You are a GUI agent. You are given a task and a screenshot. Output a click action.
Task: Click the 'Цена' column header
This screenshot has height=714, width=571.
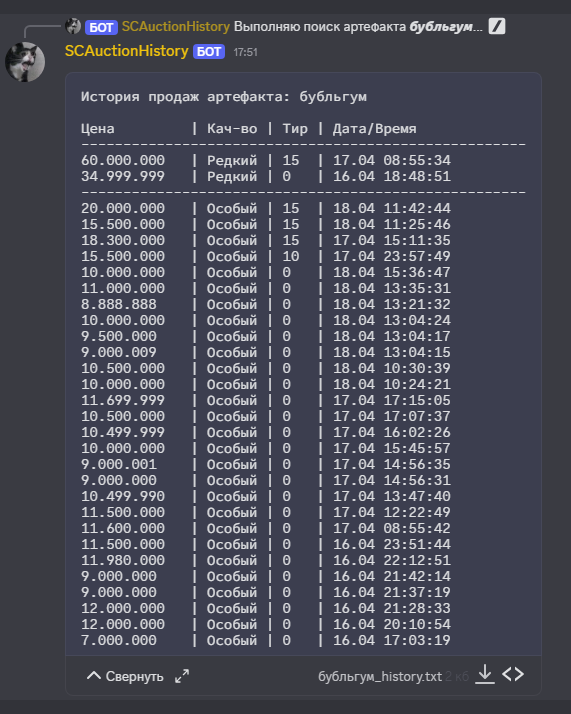(x=97, y=129)
